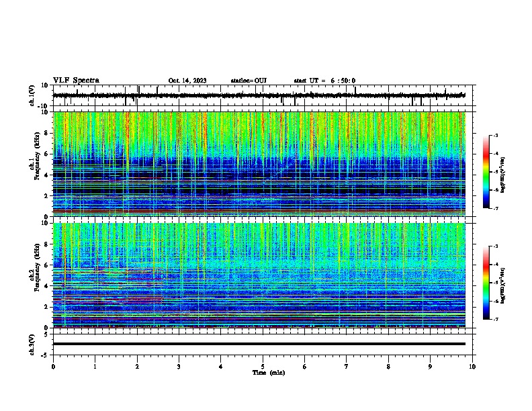Click the '8' kHz tick of ch.1 spectrogram
The image size is (532, 411).
[47, 133]
